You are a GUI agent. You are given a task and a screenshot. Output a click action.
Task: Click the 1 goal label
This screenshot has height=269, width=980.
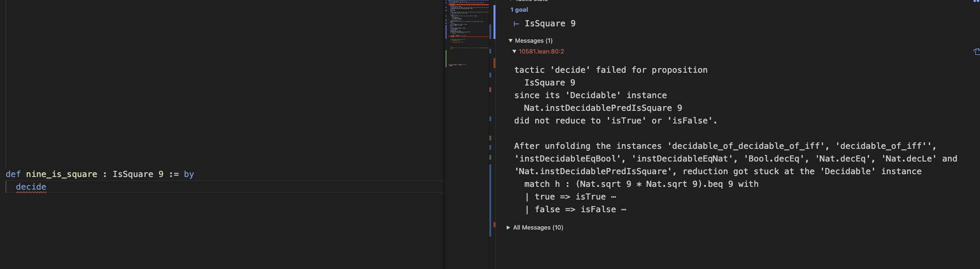coord(519,10)
